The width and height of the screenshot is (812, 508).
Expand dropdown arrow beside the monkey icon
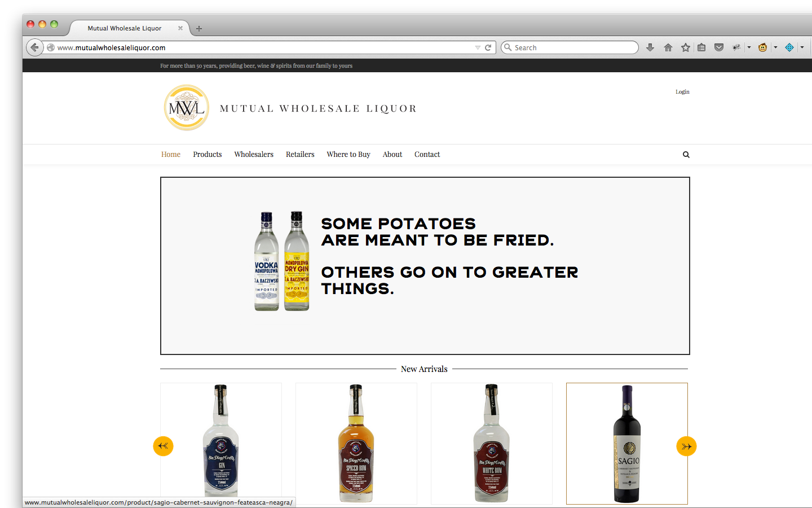pos(775,47)
